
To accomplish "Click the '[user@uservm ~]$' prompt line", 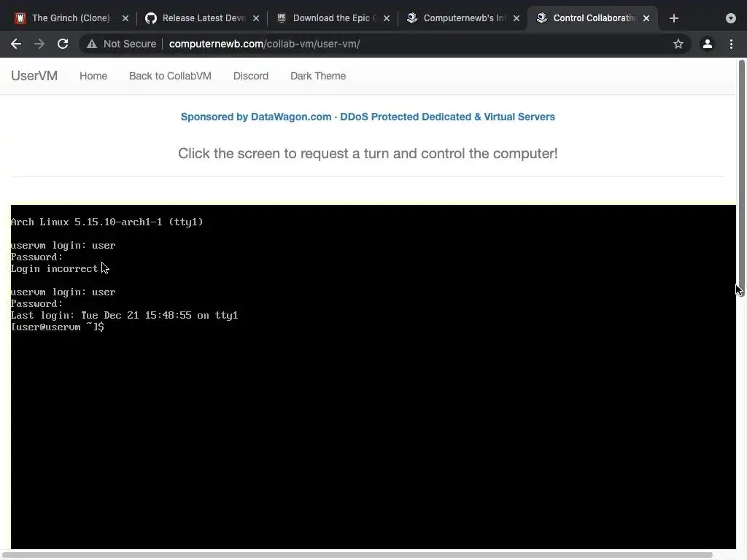I will point(57,327).
